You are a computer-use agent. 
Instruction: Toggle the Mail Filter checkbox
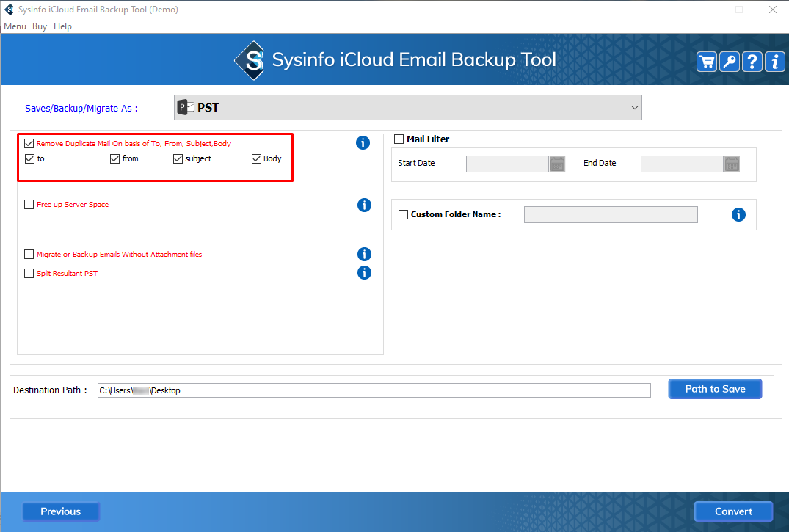pos(399,139)
